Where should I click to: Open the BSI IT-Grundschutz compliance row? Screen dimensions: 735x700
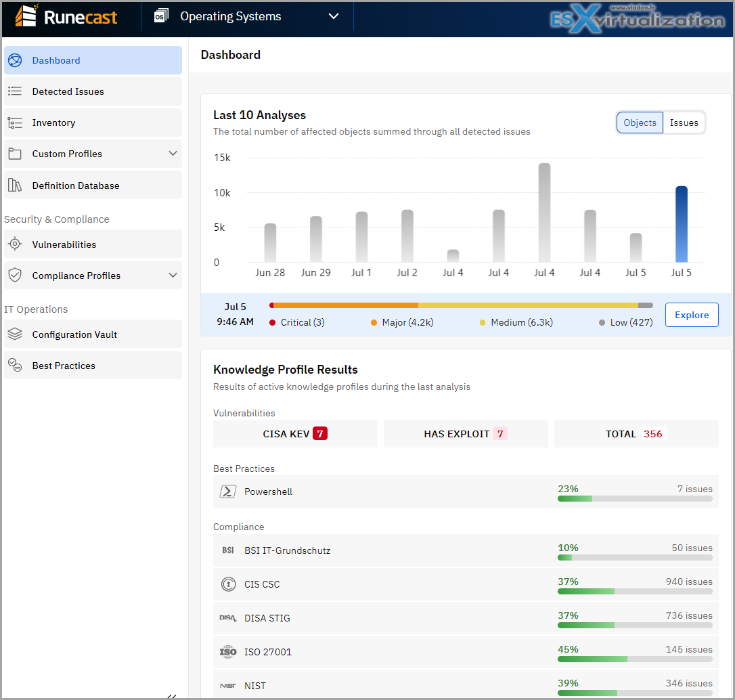(466, 550)
